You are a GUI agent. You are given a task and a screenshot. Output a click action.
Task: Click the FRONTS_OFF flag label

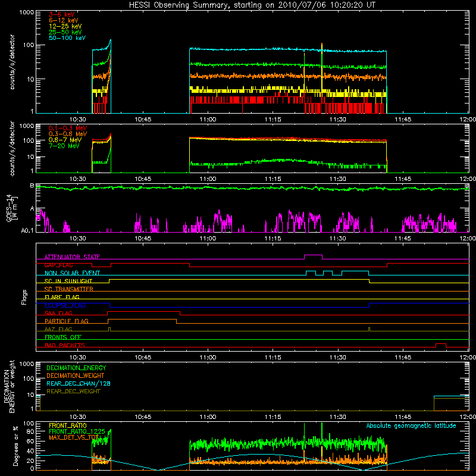coord(63,337)
